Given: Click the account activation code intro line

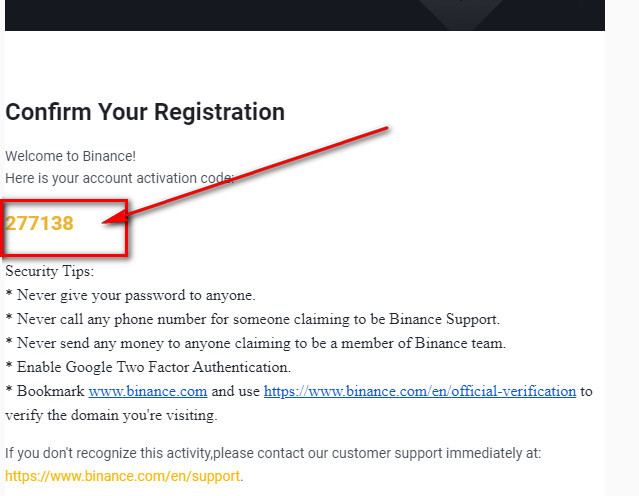Looking at the screenshot, I should click(x=120, y=178).
